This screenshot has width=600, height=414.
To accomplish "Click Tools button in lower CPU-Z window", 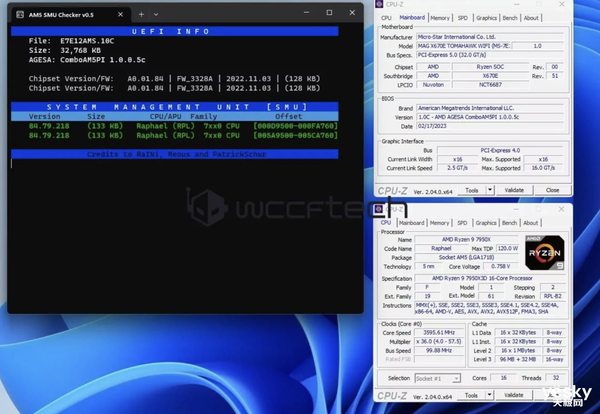I will click(x=471, y=395).
